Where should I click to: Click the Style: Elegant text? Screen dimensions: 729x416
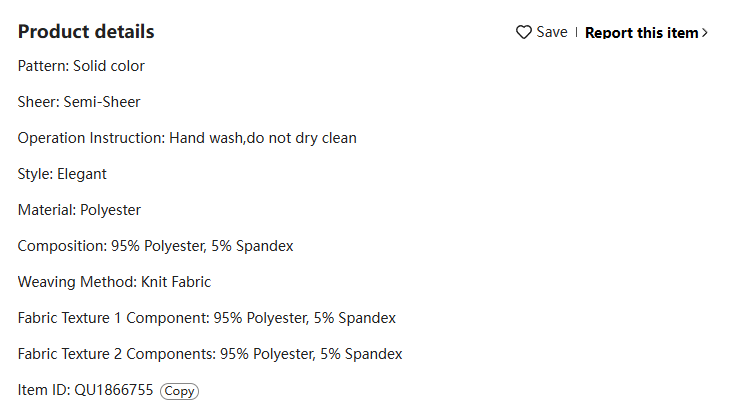[62, 174]
